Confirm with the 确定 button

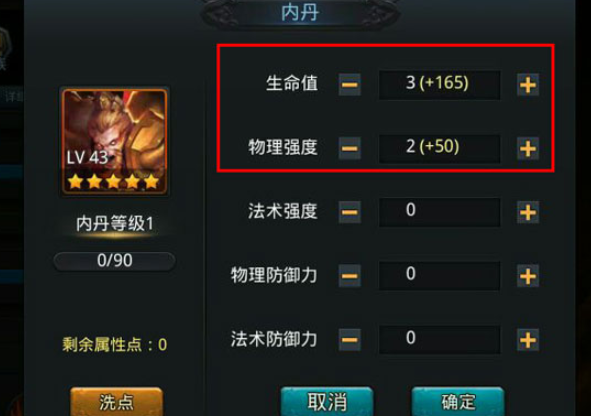click(x=458, y=401)
